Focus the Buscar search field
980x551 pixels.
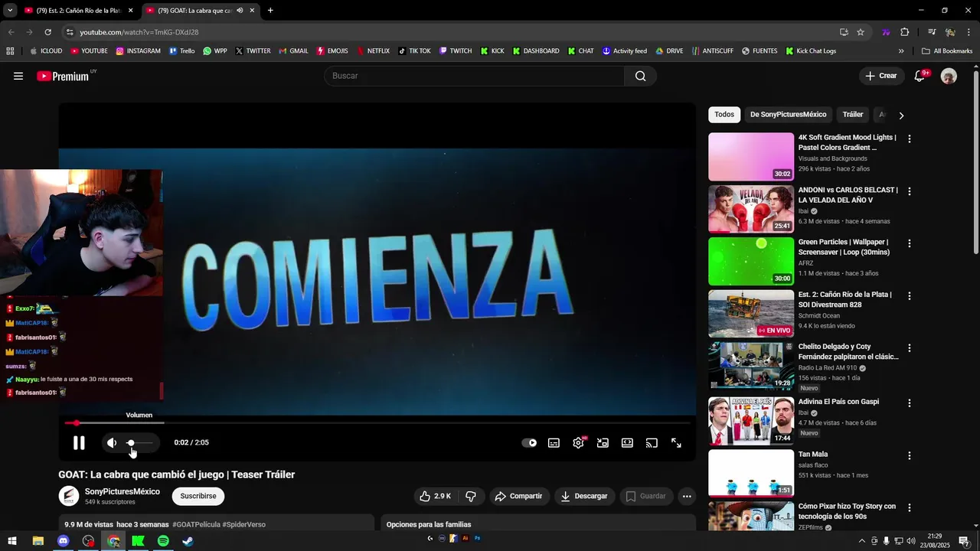click(475, 76)
